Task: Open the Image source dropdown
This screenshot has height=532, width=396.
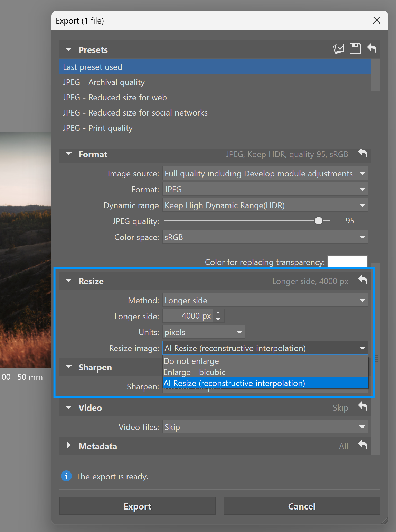Action: pos(265,173)
